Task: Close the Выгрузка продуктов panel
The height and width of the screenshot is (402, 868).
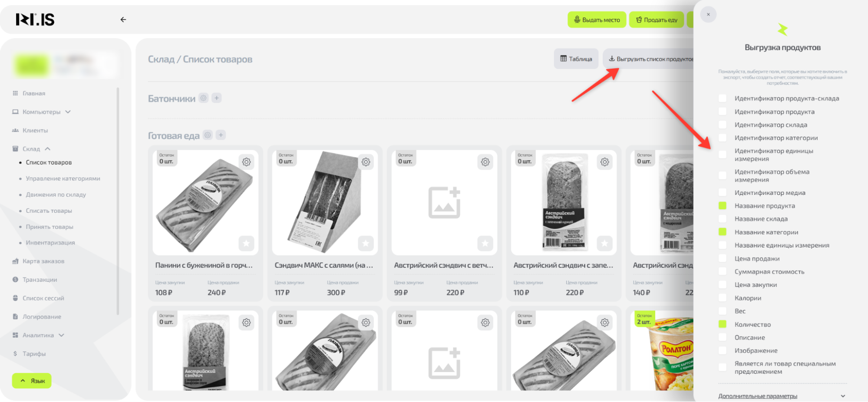Action: click(708, 14)
